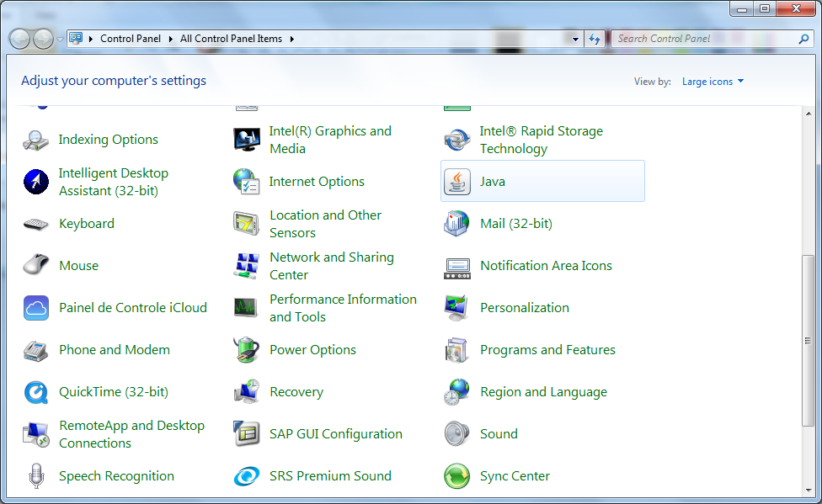Open the Painel de Controle iCloud icon

point(36,308)
